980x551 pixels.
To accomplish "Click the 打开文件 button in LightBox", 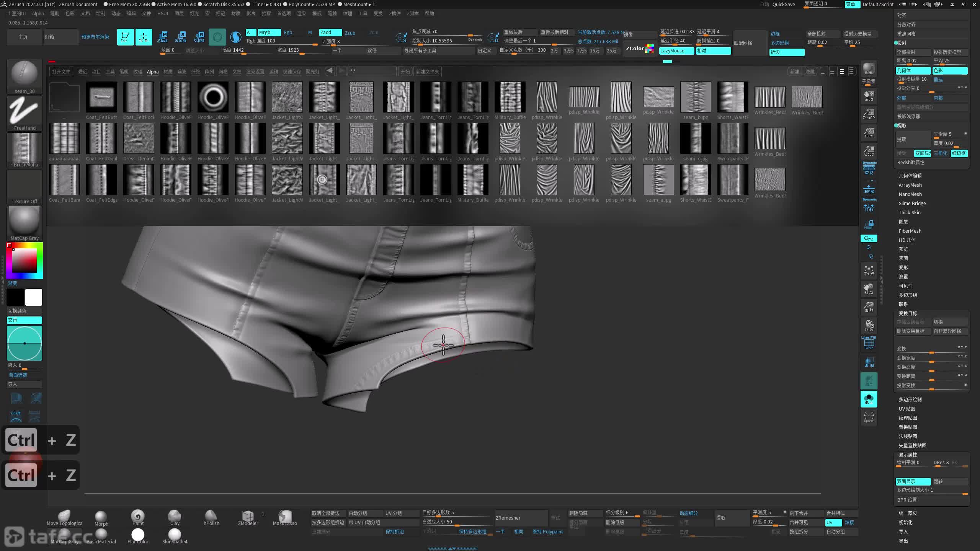I will click(x=61, y=72).
